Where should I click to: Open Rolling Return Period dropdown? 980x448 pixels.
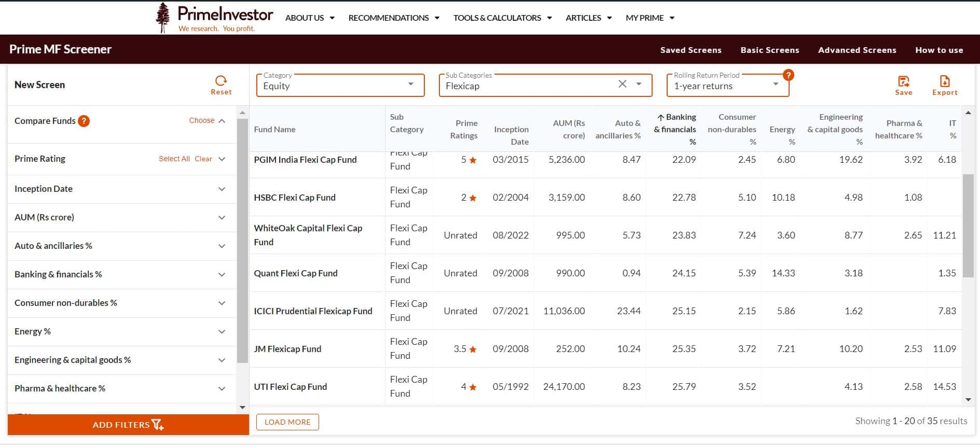(727, 85)
